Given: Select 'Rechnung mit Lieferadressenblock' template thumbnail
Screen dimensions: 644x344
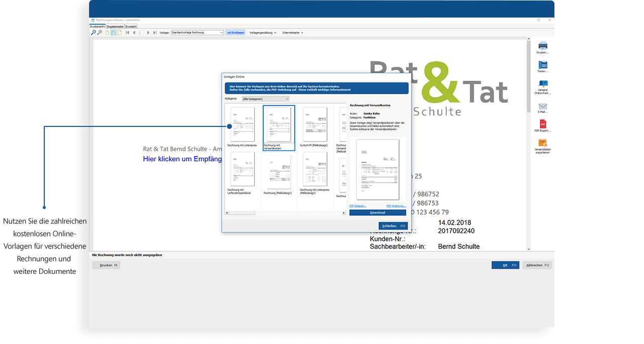Looking at the screenshot, I should (242, 169).
